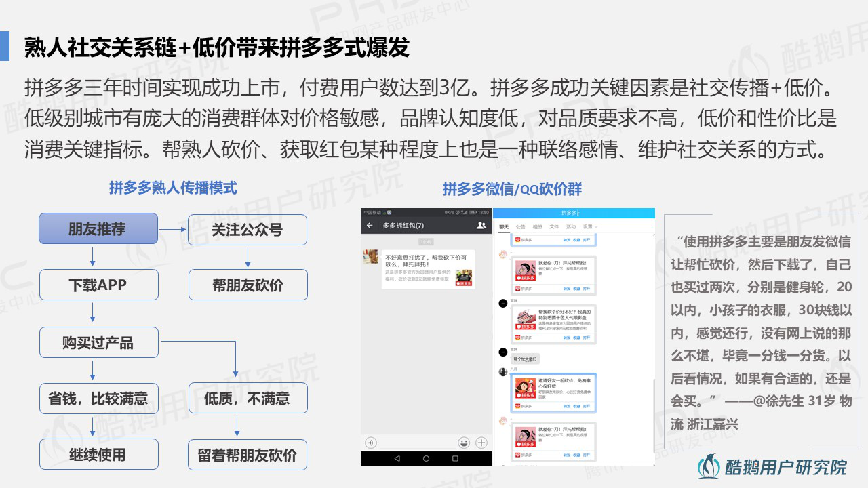This screenshot has height=488, width=868.
Task: Click 打开 under the '帮我砍个价' card
Action: pyautogui.click(x=587, y=338)
